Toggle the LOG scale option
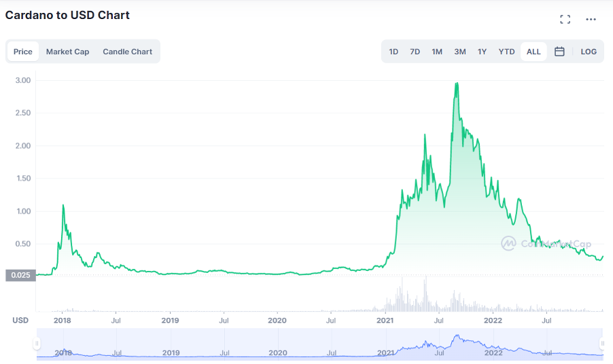The height and width of the screenshot is (364, 613). click(589, 52)
